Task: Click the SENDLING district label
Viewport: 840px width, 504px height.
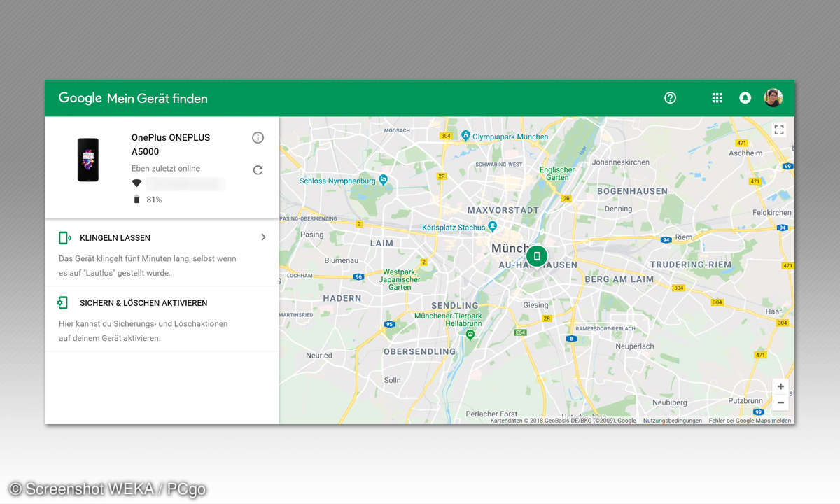Action: [455, 306]
